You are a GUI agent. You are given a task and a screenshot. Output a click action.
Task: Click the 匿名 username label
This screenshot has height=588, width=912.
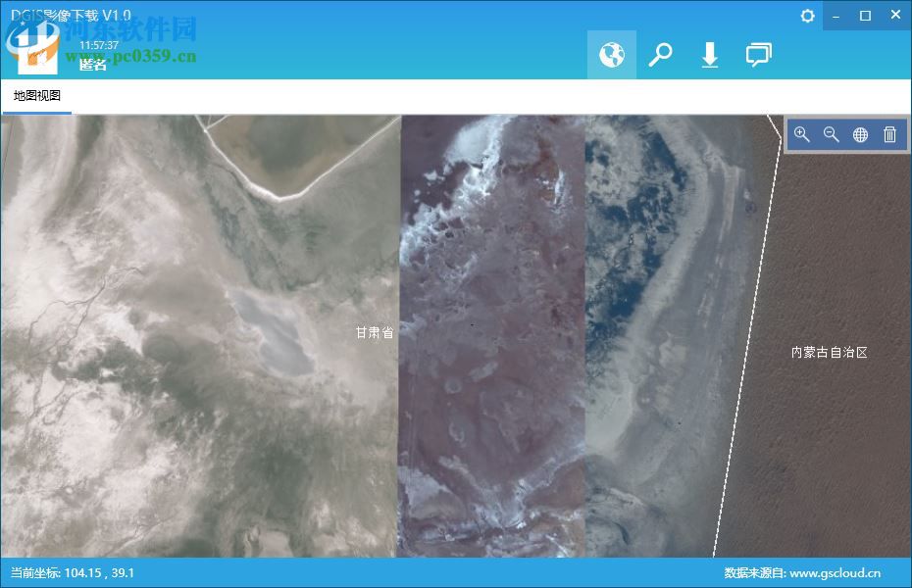tap(92, 65)
